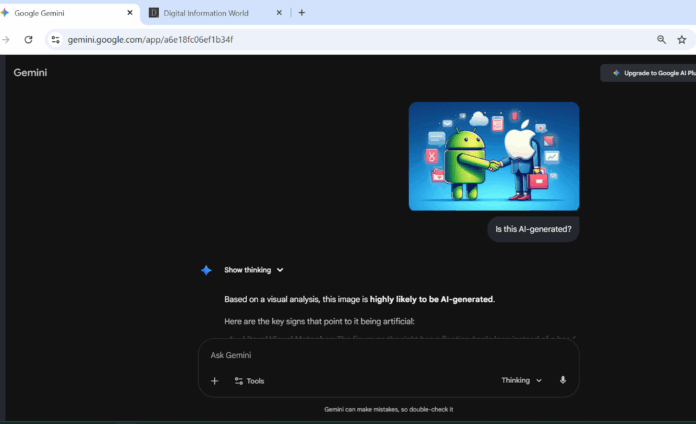Bookmark this page with the star icon
The image size is (696, 424).
682,40
